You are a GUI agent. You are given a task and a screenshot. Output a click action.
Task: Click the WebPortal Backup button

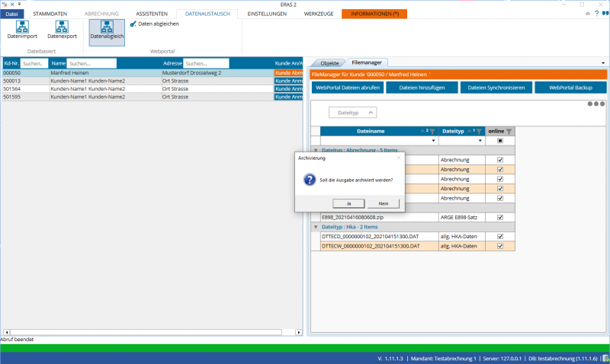tap(570, 88)
